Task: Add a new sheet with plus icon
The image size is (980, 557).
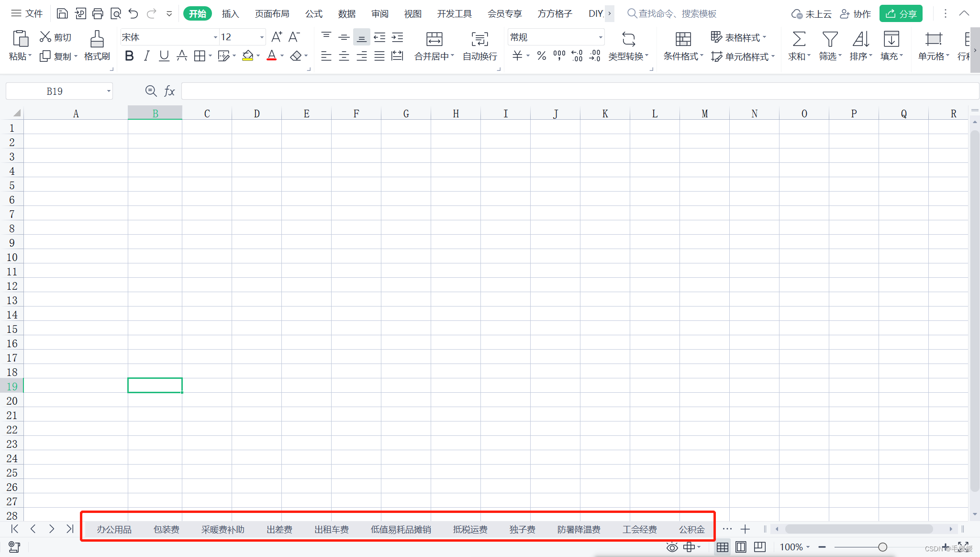Action: [x=745, y=529]
